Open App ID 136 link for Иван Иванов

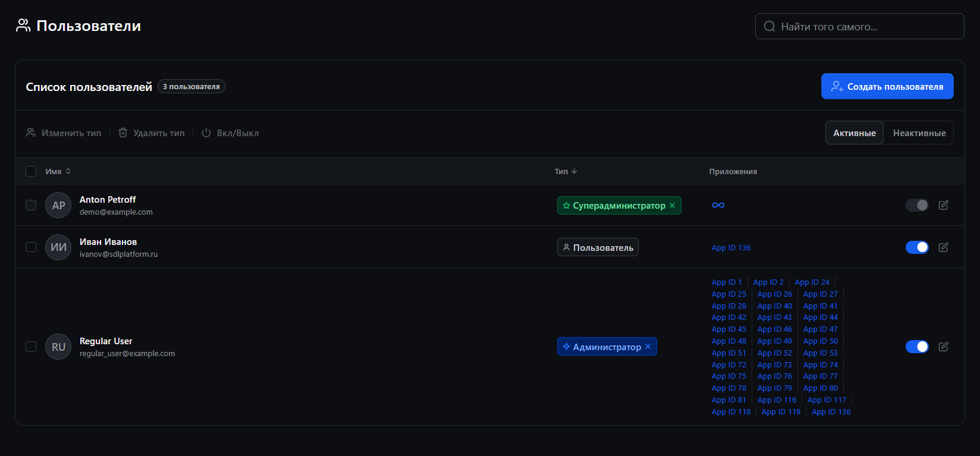731,248
